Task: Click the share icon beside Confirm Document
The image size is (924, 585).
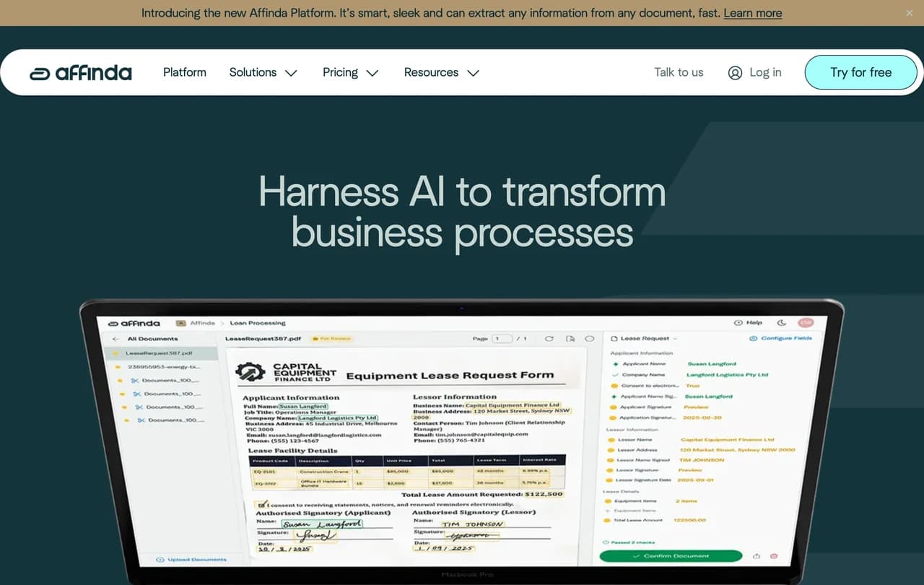Action: coord(757,556)
